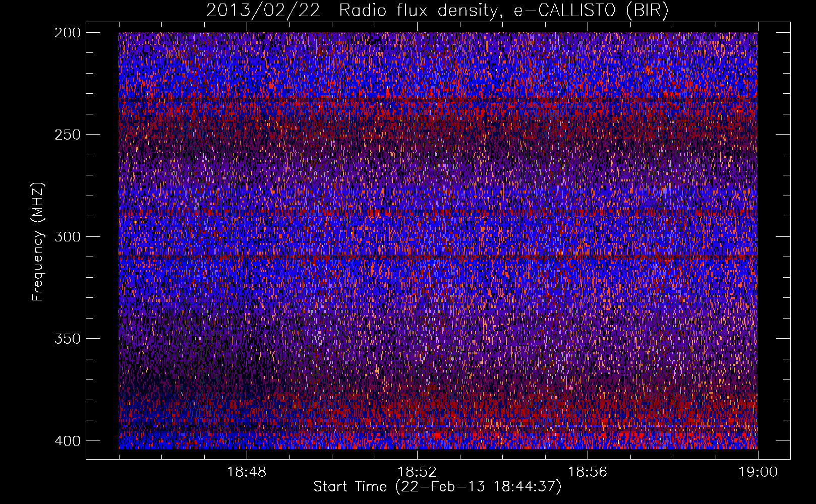Select the 400 frequency axis label
This screenshot has width=816, height=504.
(67, 440)
